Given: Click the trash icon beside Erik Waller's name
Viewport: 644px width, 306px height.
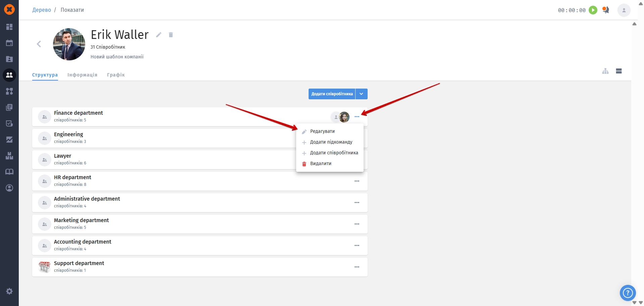Looking at the screenshot, I should click(171, 35).
